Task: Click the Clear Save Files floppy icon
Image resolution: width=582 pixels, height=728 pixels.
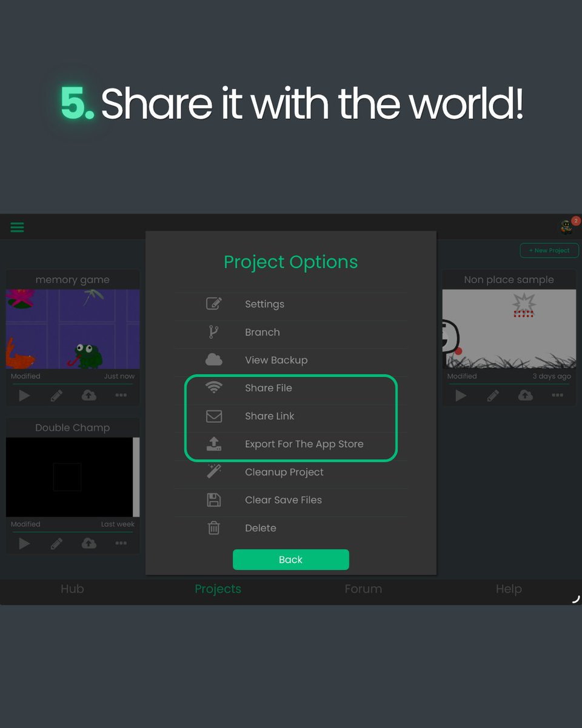Action: tap(214, 500)
